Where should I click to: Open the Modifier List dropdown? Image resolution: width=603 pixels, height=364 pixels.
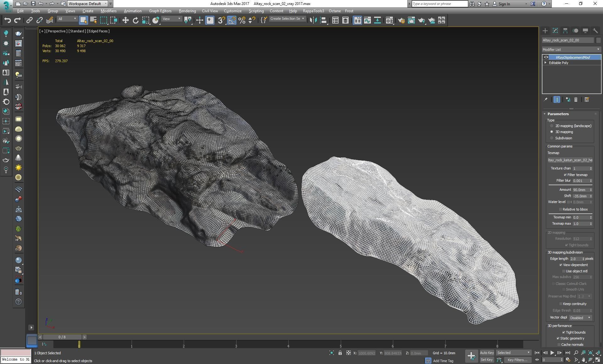tap(571, 50)
